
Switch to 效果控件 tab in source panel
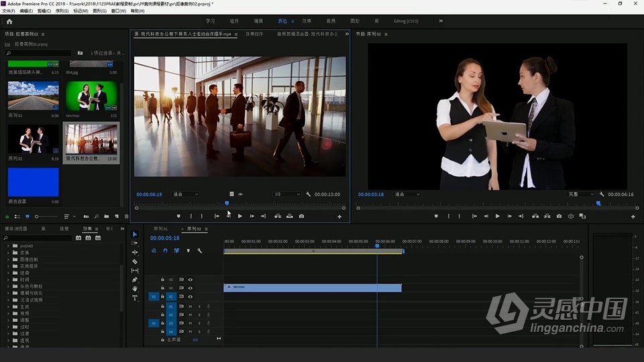pos(254,34)
